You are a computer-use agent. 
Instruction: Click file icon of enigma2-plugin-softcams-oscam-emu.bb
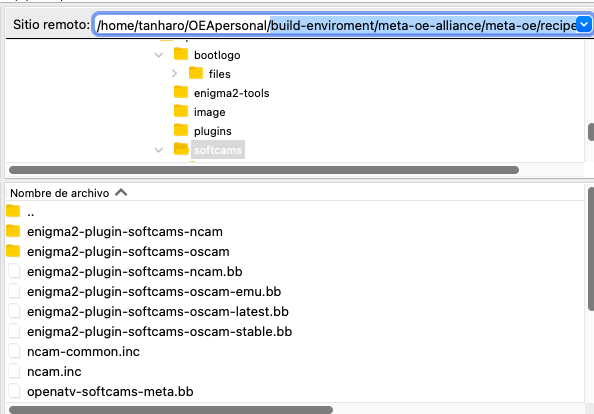click(14, 291)
